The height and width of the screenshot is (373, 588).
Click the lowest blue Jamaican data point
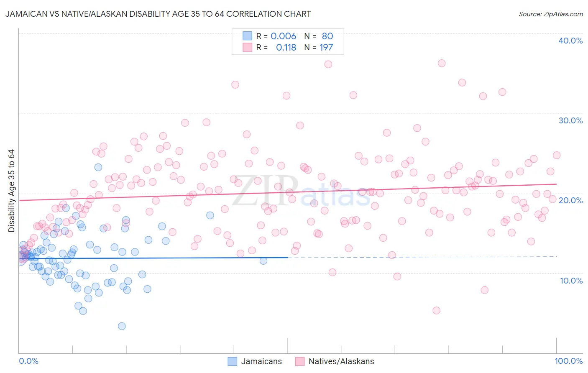(122, 326)
